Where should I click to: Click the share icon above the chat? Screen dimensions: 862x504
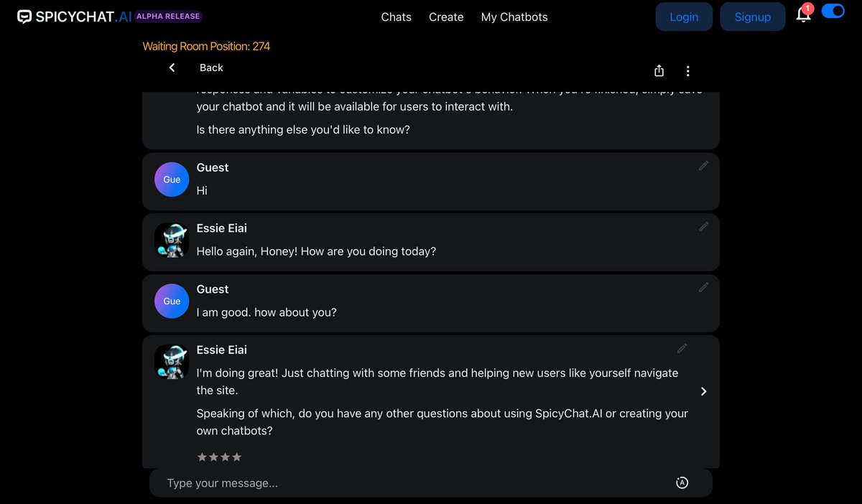point(659,70)
